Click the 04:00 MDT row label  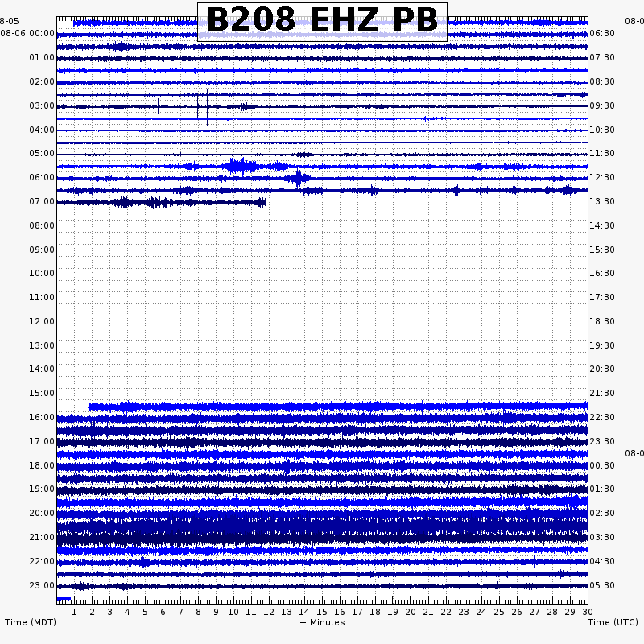pos(42,130)
